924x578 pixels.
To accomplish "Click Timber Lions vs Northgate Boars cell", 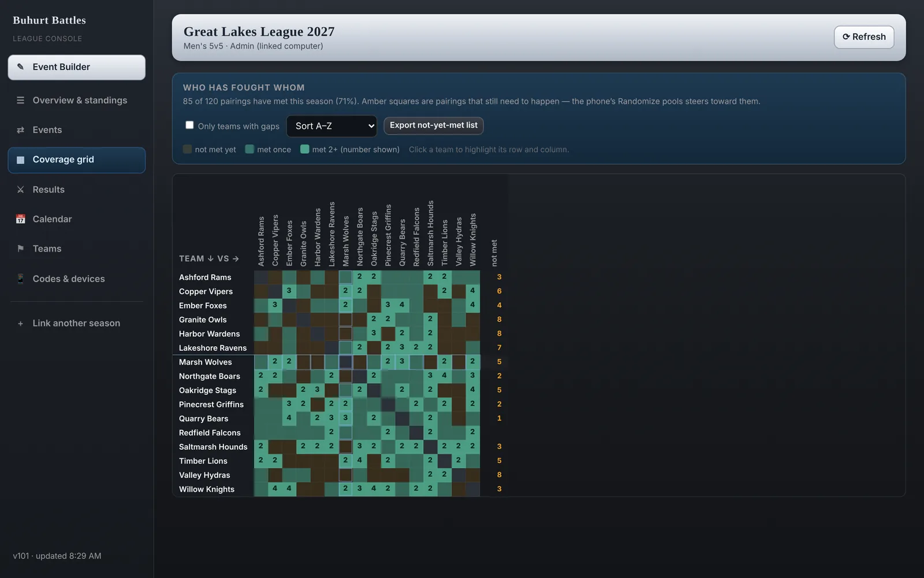I will pos(360,461).
